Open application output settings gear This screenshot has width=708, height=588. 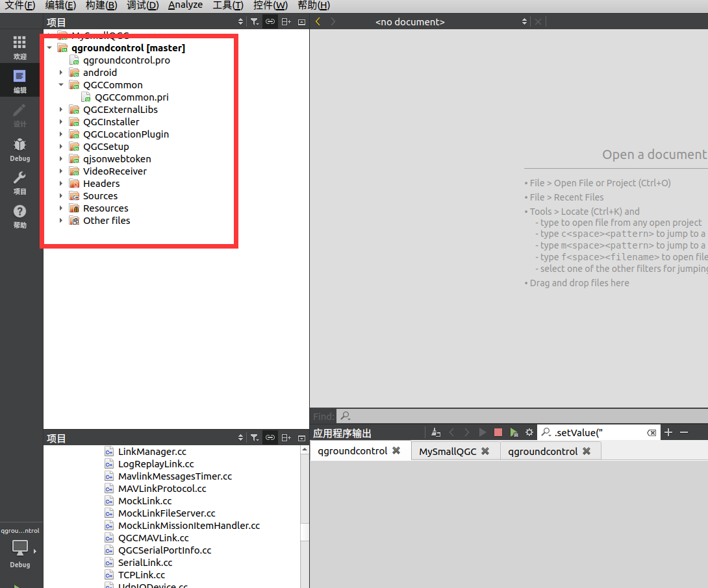(x=529, y=432)
